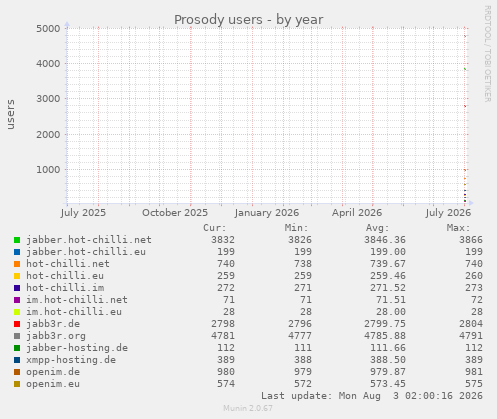
Task: Click the January 2026 x-axis label
Action: (267, 213)
